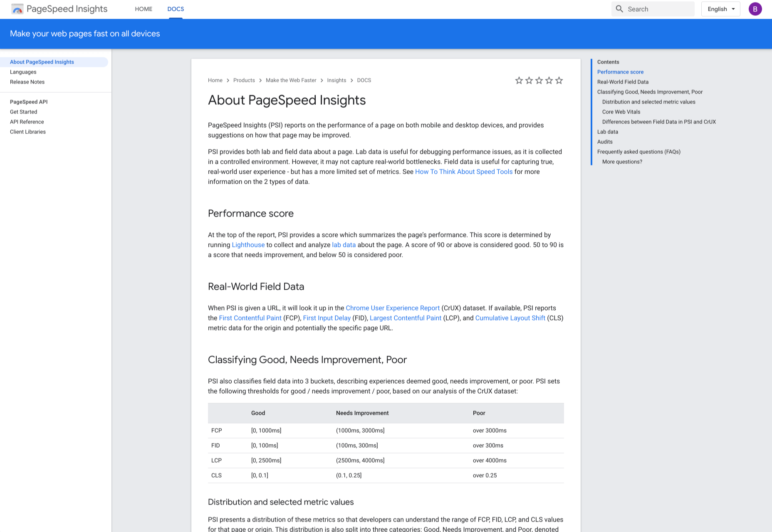Open Release Notes in the sidebar

tap(27, 82)
